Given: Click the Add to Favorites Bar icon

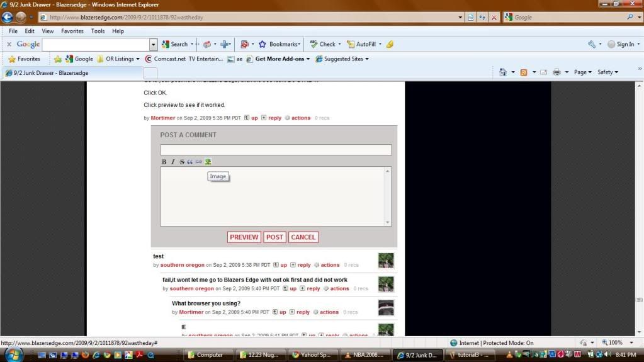Looking at the screenshot, I should (58, 59).
